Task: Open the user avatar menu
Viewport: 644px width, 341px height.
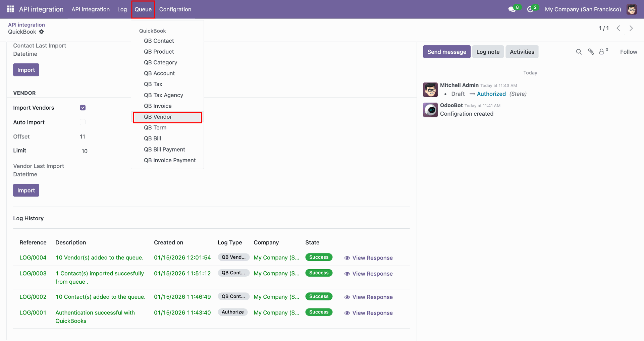Action: (x=632, y=9)
